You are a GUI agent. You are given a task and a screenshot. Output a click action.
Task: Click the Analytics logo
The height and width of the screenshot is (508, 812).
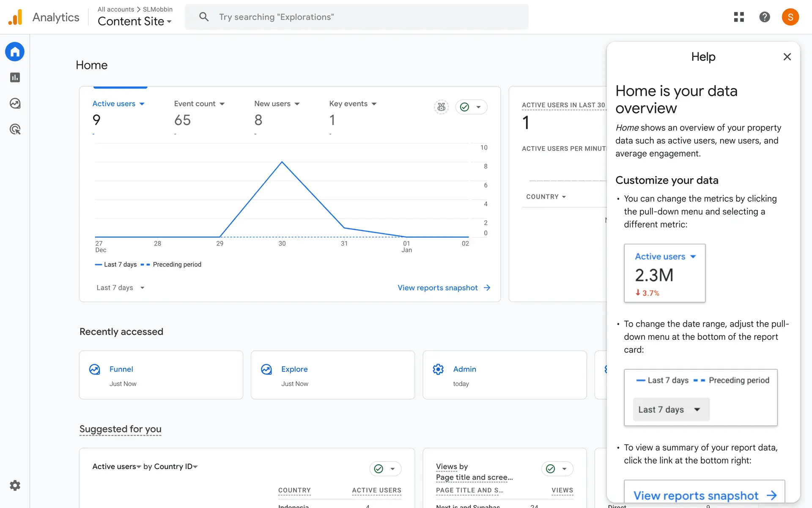(x=16, y=17)
